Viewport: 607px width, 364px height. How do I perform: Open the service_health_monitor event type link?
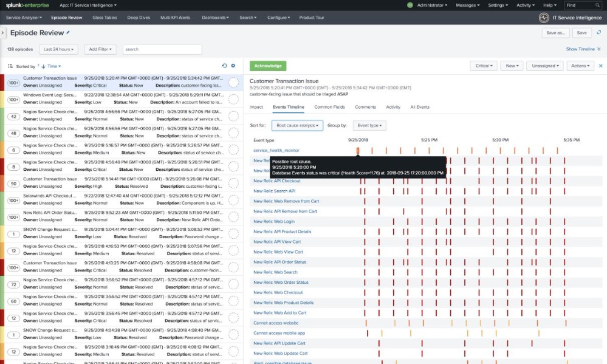click(x=276, y=150)
